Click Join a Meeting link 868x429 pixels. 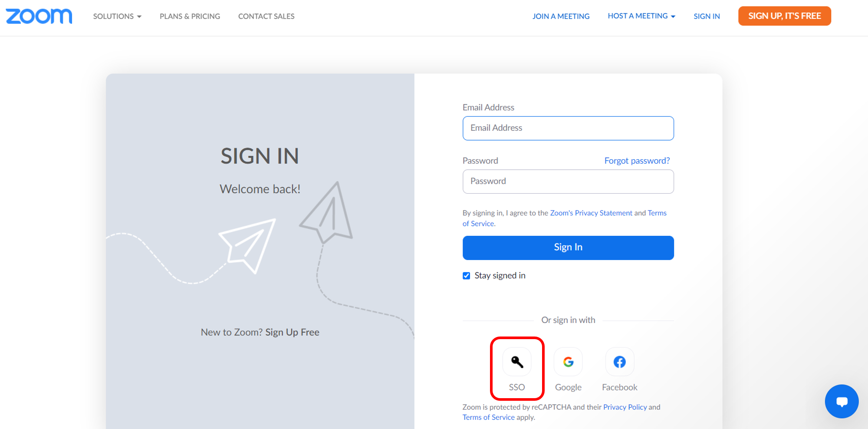(x=561, y=16)
